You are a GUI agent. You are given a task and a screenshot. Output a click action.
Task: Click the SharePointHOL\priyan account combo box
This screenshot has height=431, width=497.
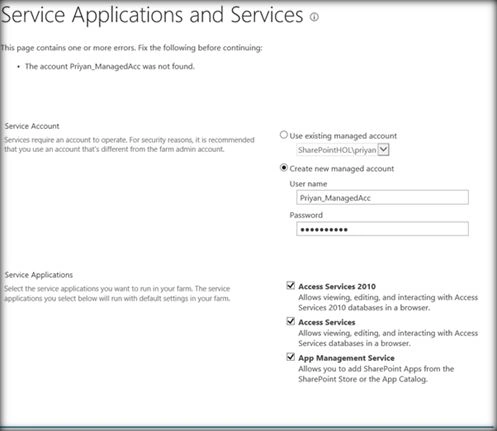click(343, 150)
